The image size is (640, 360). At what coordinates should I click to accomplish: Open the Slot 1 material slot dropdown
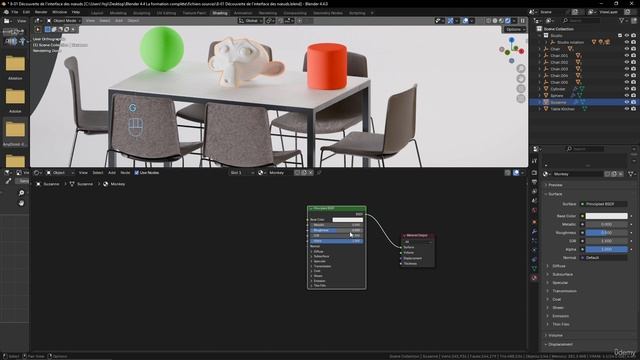[x=242, y=173]
